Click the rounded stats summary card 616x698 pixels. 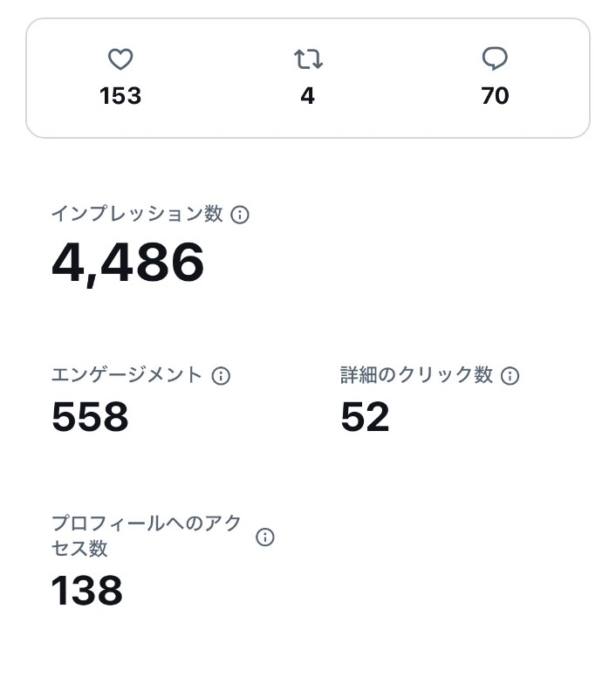(308, 78)
